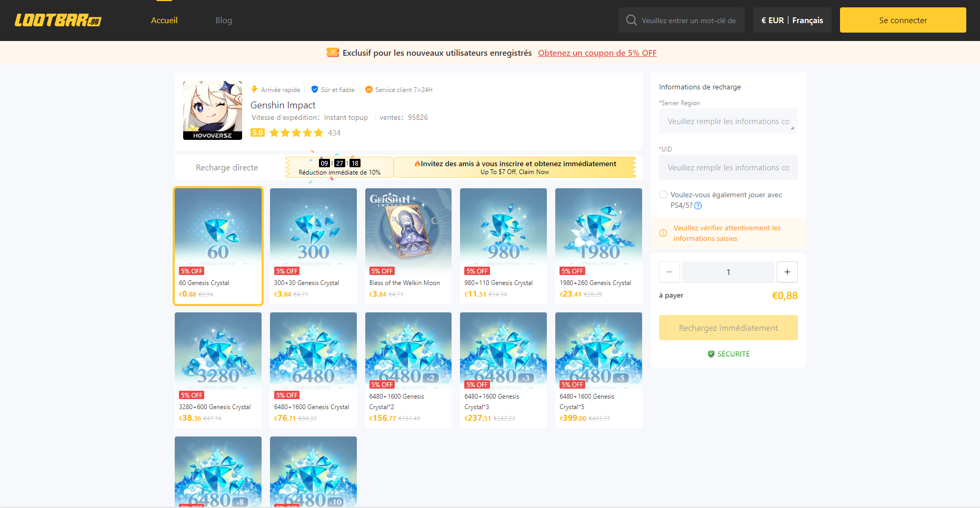The width and height of the screenshot is (980, 508).
Task: Click the Rechargez immédiatement button
Action: click(x=728, y=328)
